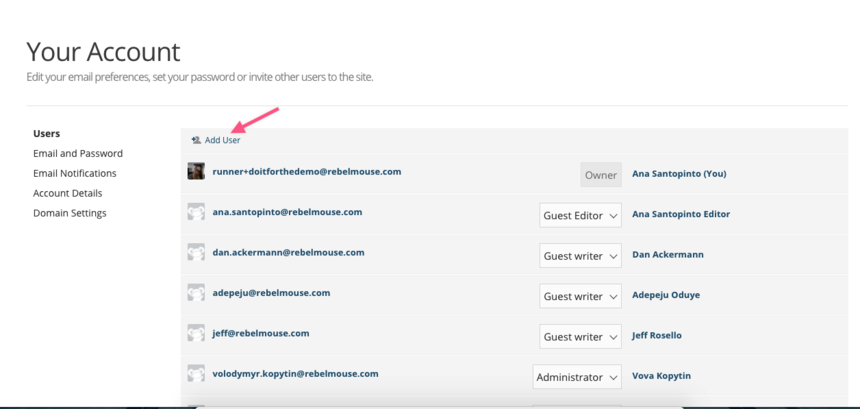Click avatar icon beside dan.ackermann@rebelmouse.com
The width and height of the screenshot is (860, 409).
coord(196,252)
